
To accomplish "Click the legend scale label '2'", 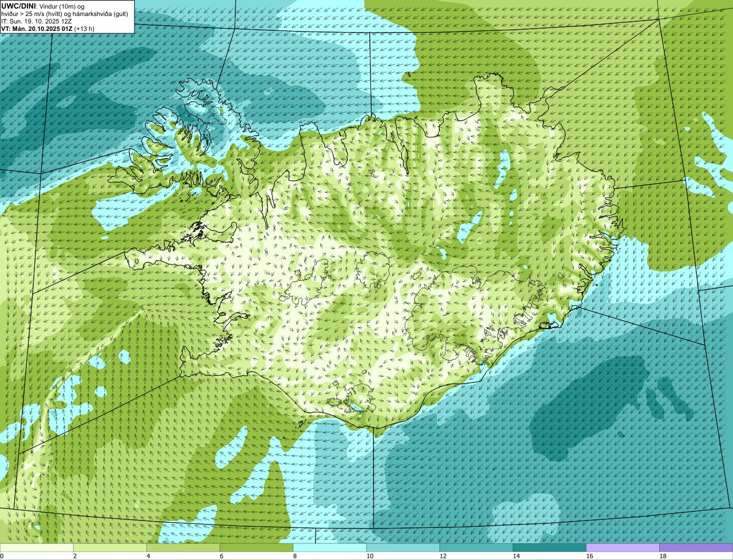I will (75, 556).
